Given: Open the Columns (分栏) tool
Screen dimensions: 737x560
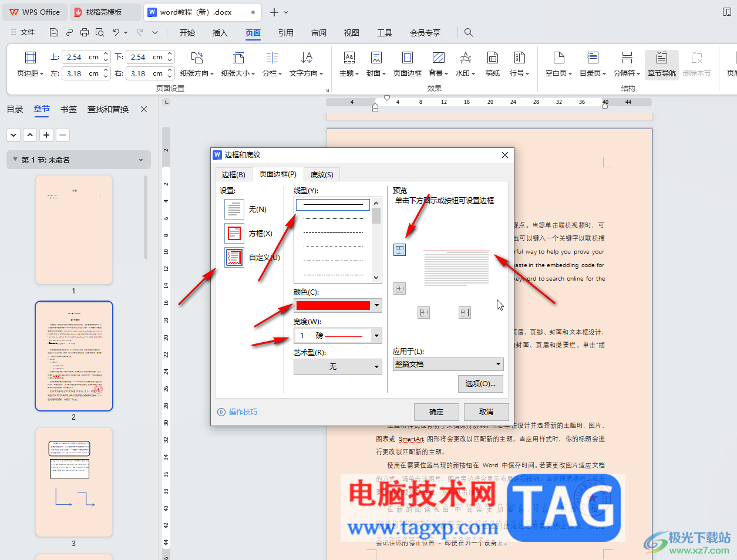Looking at the screenshot, I should [272, 64].
